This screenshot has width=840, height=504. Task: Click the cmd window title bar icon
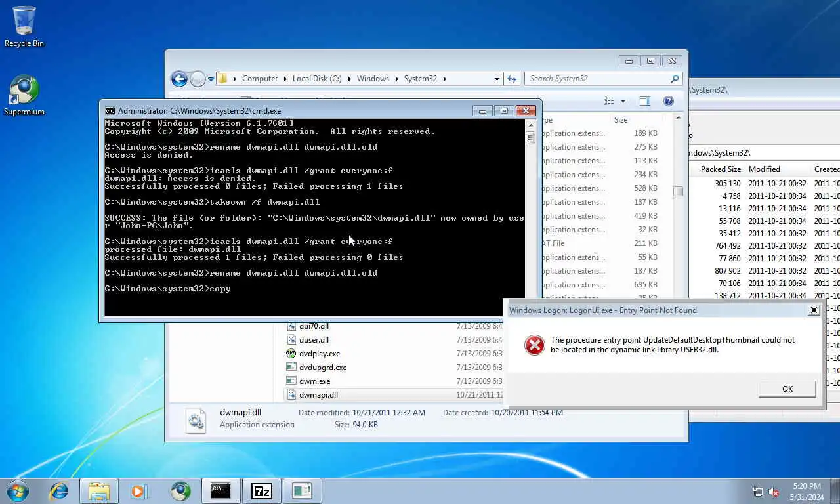click(110, 111)
